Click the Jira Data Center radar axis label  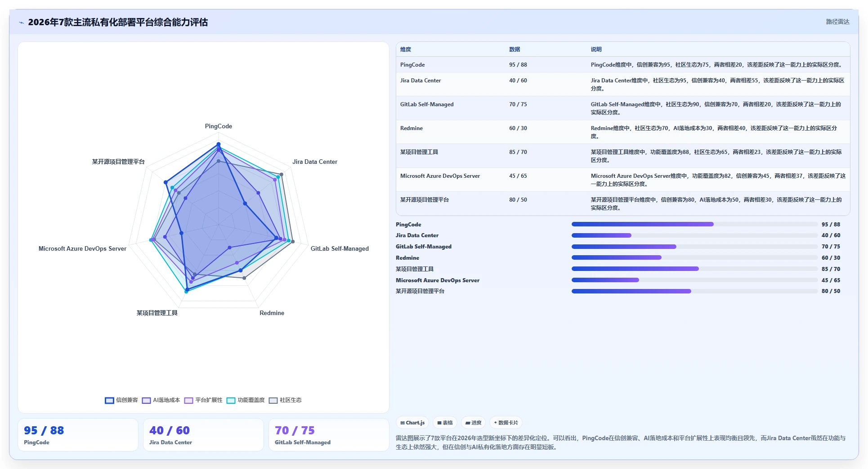(315, 162)
